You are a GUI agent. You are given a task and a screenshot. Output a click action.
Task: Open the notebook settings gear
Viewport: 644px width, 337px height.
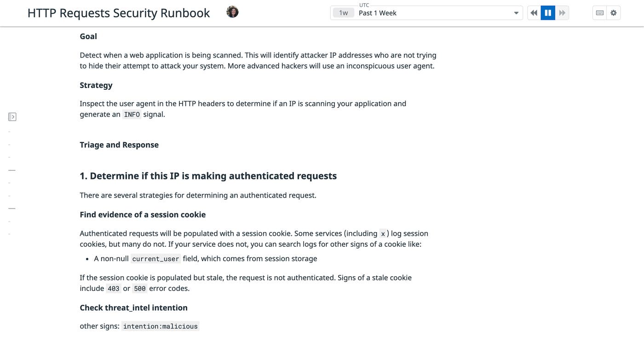[x=614, y=12]
